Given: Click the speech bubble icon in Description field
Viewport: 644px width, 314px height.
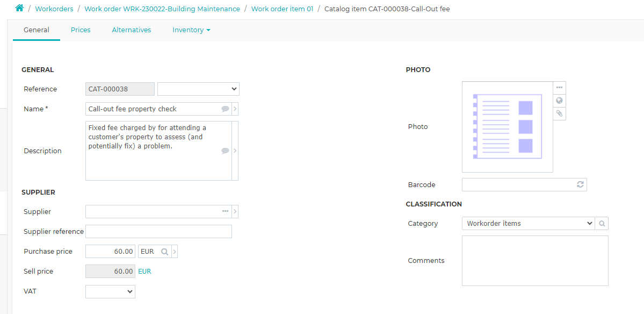Looking at the screenshot, I should [225, 151].
